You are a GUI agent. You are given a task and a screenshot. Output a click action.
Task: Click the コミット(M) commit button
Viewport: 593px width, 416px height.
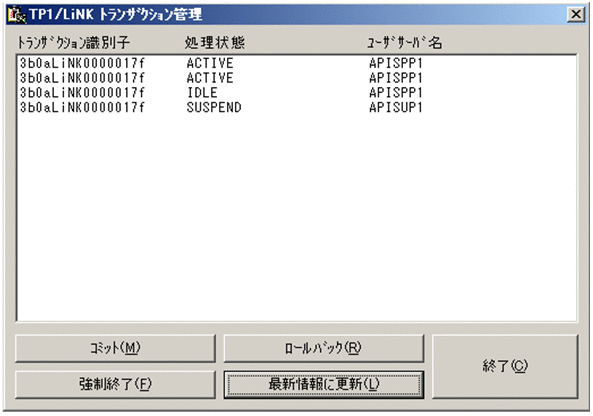pos(115,348)
